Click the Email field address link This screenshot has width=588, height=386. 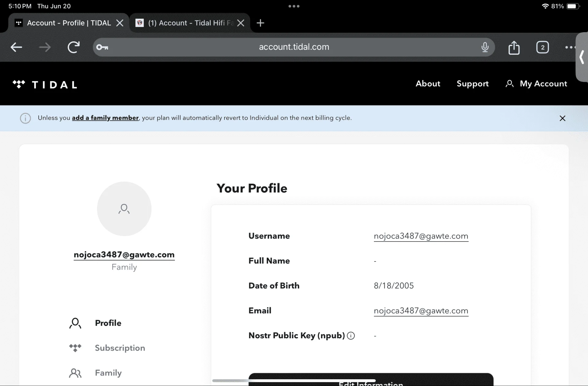coord(421,311)
